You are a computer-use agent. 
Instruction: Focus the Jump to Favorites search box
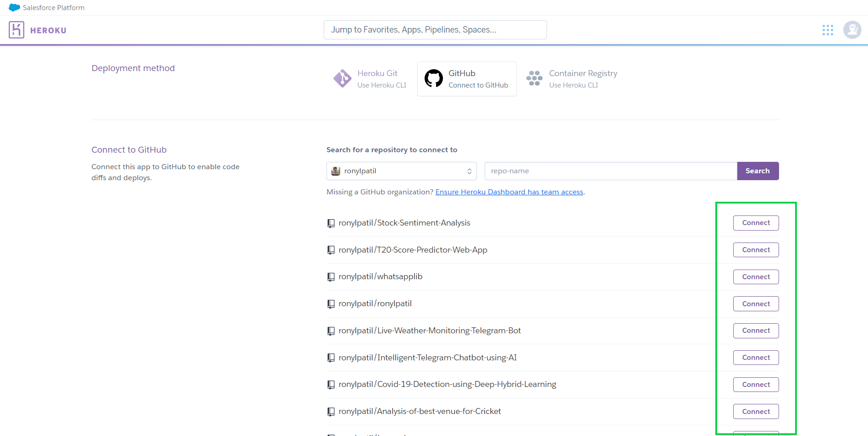pos(435,30)
